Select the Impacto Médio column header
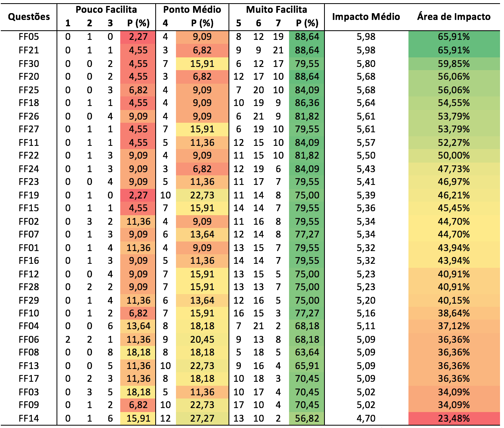Image resolution: width=504 pixels, height=428 pixels. tap(366, 17)
